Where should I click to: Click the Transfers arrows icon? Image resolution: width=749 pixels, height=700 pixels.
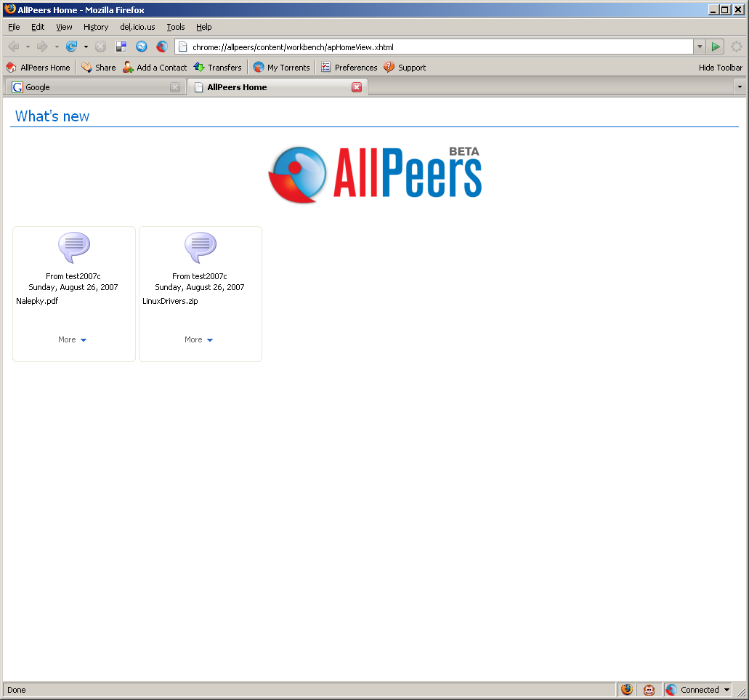(199, 68)
